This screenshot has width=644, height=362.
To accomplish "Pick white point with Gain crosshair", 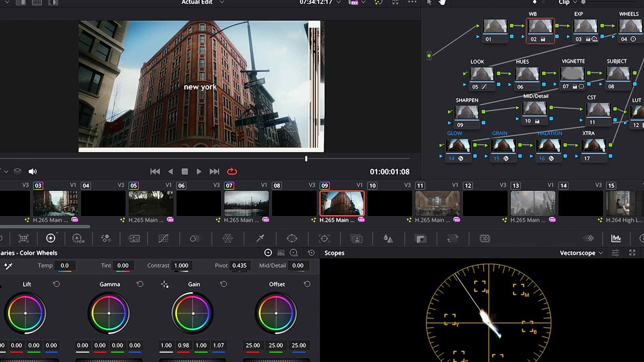I will click(164, 285).
